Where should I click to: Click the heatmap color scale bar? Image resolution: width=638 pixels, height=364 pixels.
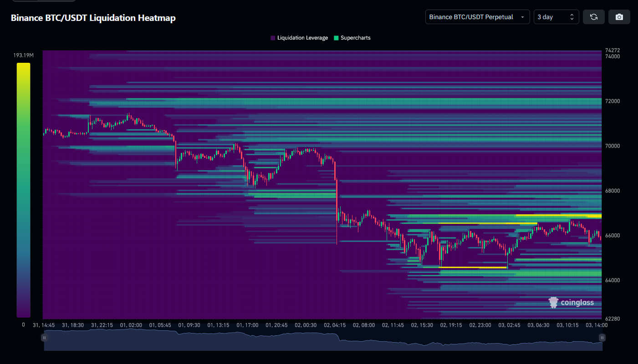(x=23, y=190)
